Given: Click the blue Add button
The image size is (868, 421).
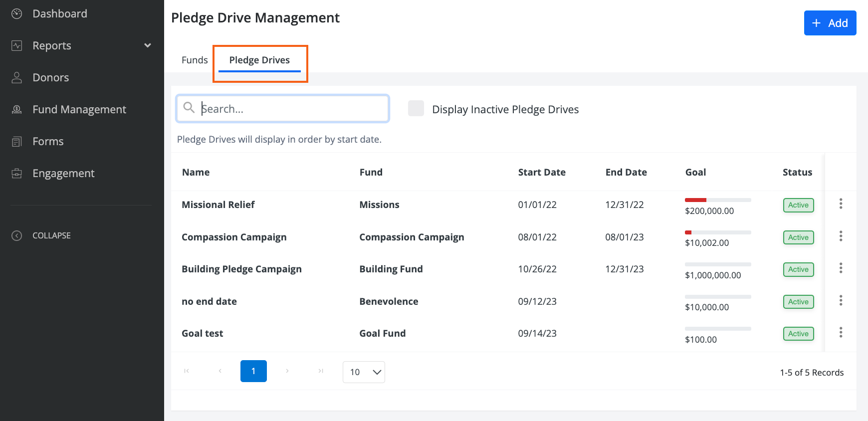Looking at the screenshot, I should click(830, 23).
